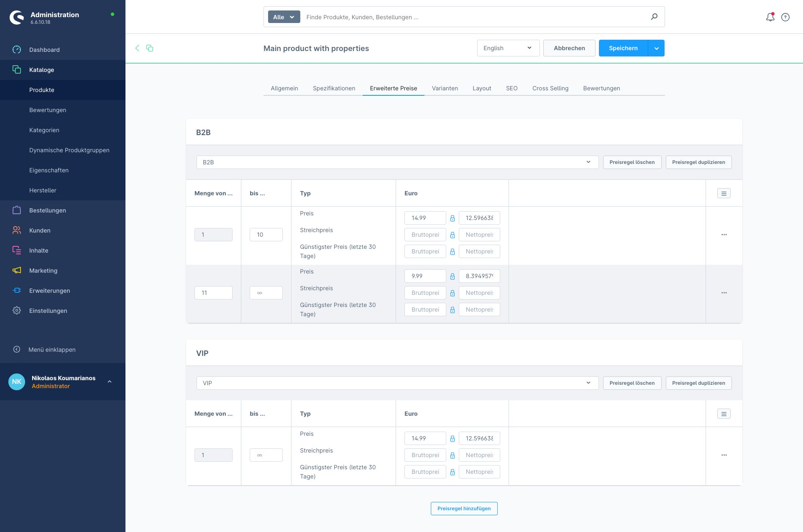
Task: Open the Cross Selling tab
Action: tap(550, 88)
